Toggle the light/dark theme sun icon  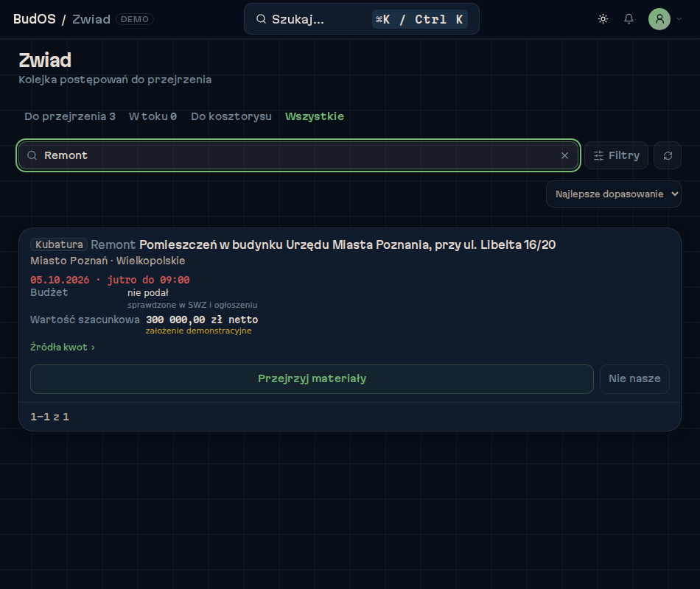[x=603, y=19]
